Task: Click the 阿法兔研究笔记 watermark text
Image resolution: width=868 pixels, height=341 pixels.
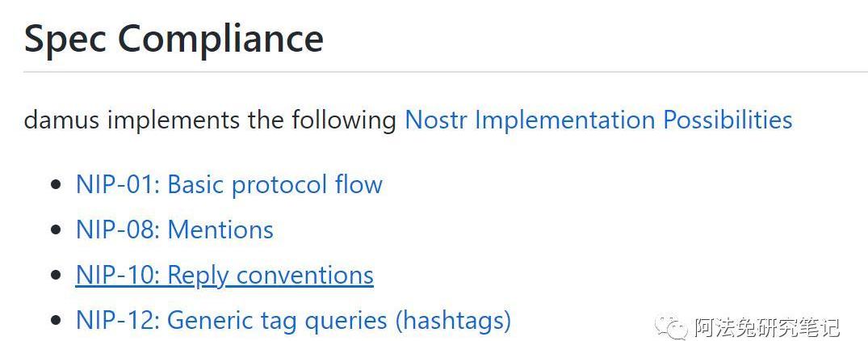Action: [766, 326]
